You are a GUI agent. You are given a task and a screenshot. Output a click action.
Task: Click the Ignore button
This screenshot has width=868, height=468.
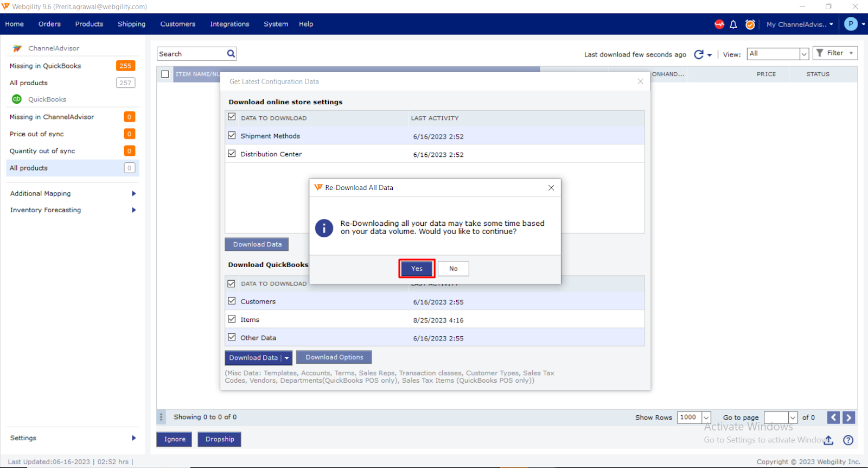click(x=175, y=439)
